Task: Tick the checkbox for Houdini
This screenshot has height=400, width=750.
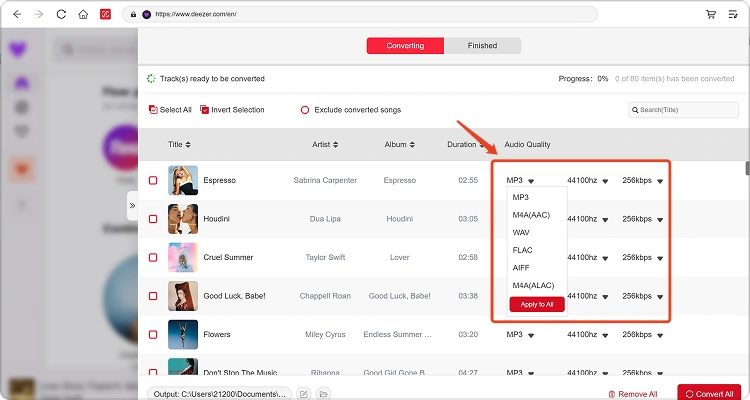Action: click(153, 219)
